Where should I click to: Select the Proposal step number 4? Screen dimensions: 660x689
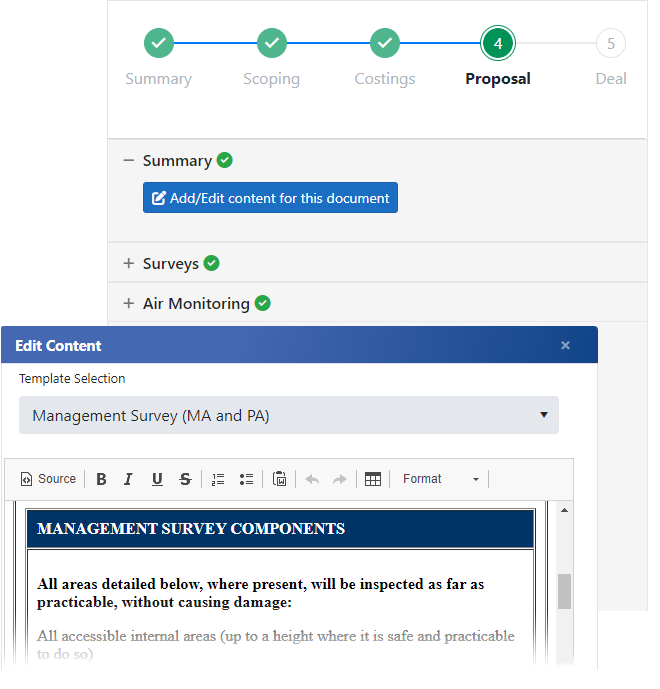(498, 43)
